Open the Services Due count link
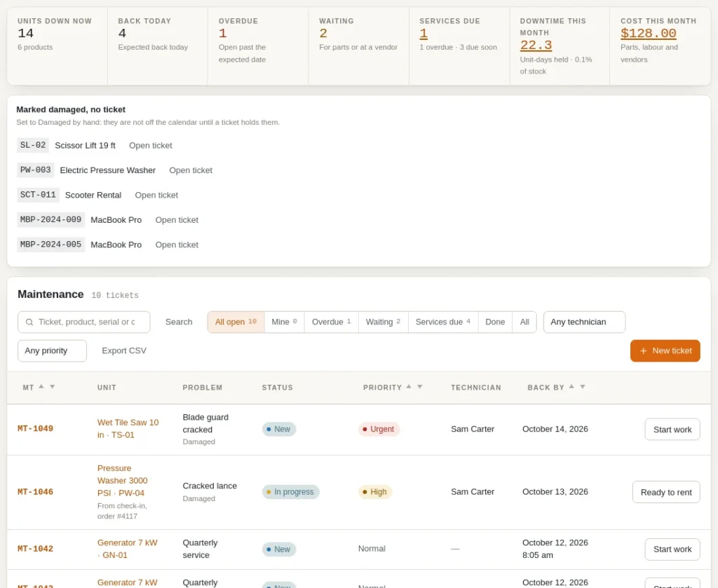 [x=424, y=34]
